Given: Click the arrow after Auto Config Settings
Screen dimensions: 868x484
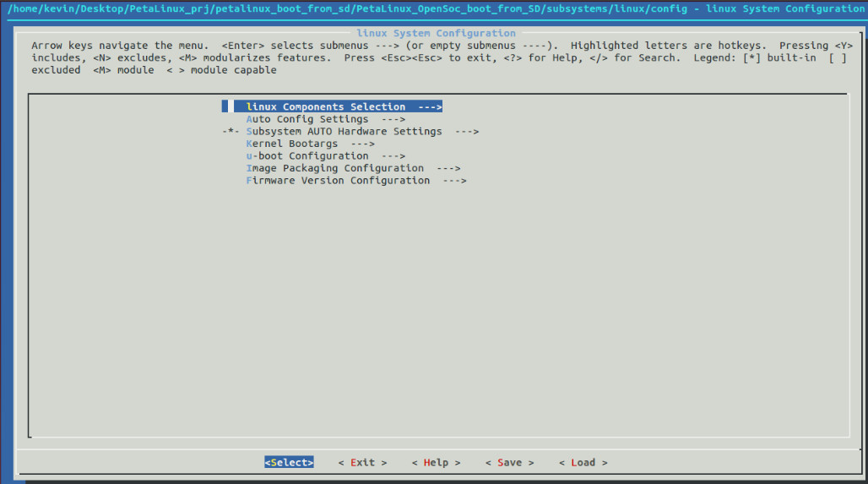Looking at the screenshot, I should click(393, 119).
